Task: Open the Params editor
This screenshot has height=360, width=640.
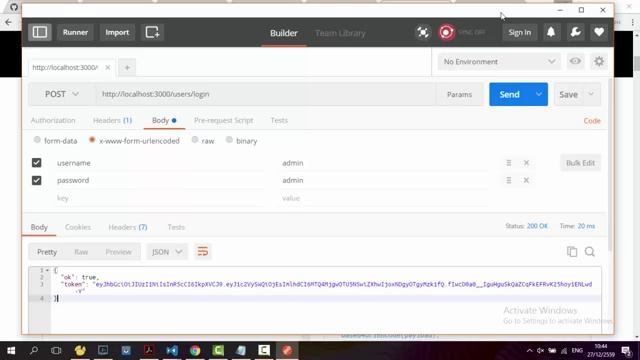Action: tap(459, 94)
